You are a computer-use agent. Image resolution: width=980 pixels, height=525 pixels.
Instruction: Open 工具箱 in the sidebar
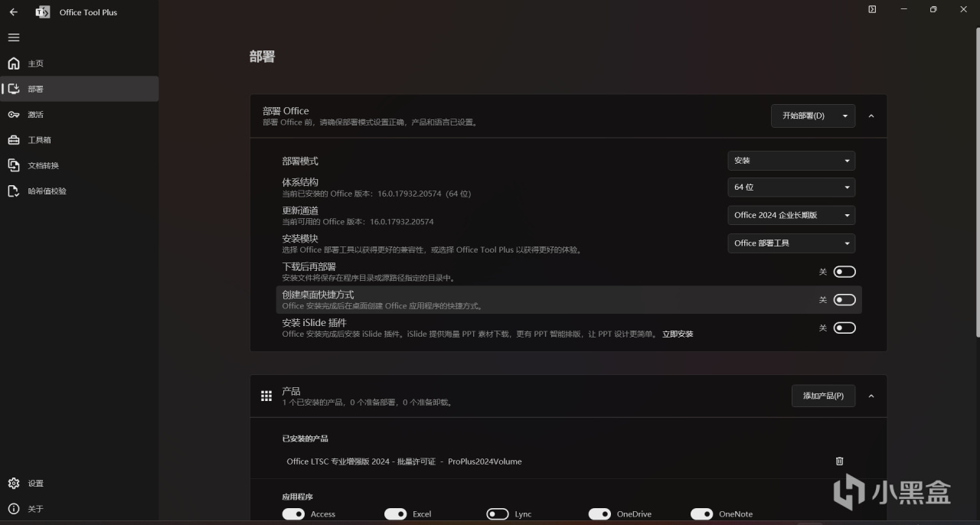80,140
